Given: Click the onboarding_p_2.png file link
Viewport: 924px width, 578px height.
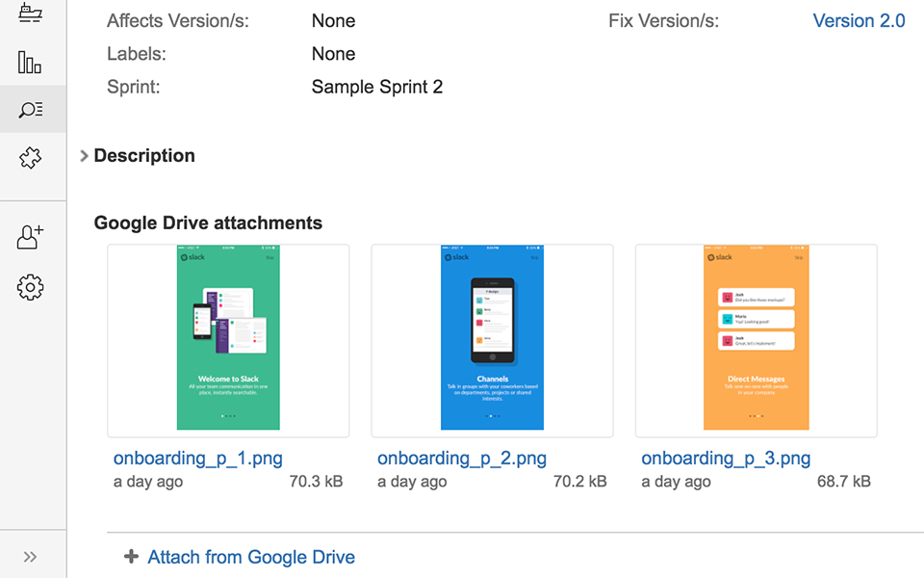Looking at the screenshot, I should tap(461, 459).
